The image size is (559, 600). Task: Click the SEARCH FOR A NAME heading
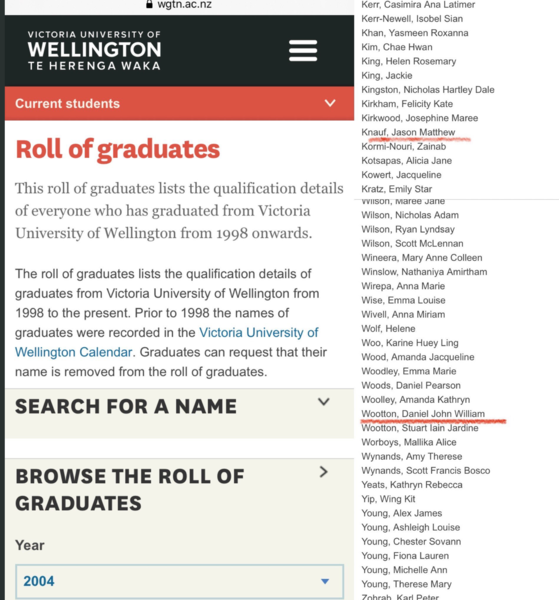coord(126,406)
